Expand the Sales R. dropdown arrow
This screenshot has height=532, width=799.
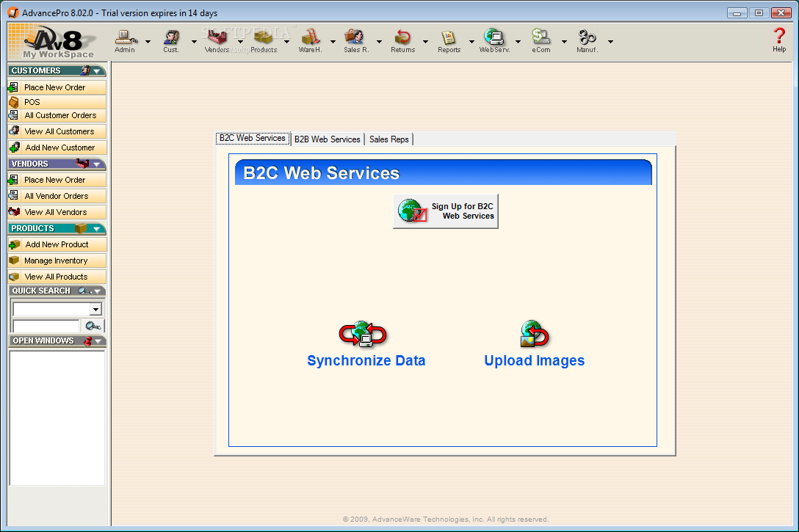coord(379,42)
